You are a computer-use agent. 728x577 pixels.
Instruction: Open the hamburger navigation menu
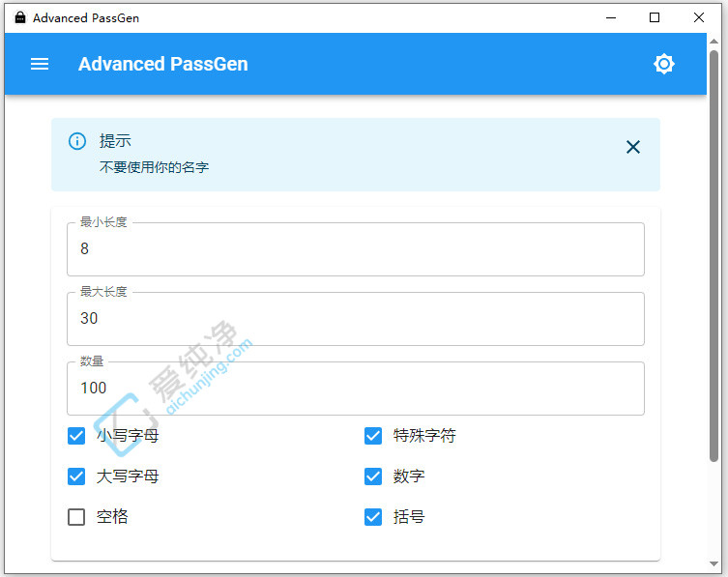(40, 64)
